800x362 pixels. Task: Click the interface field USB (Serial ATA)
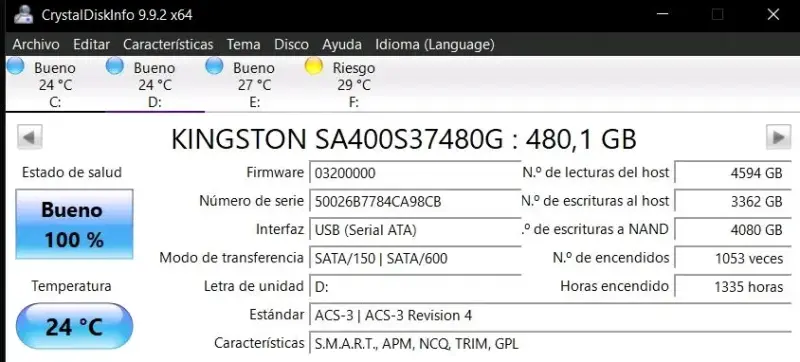click(415, 230)
